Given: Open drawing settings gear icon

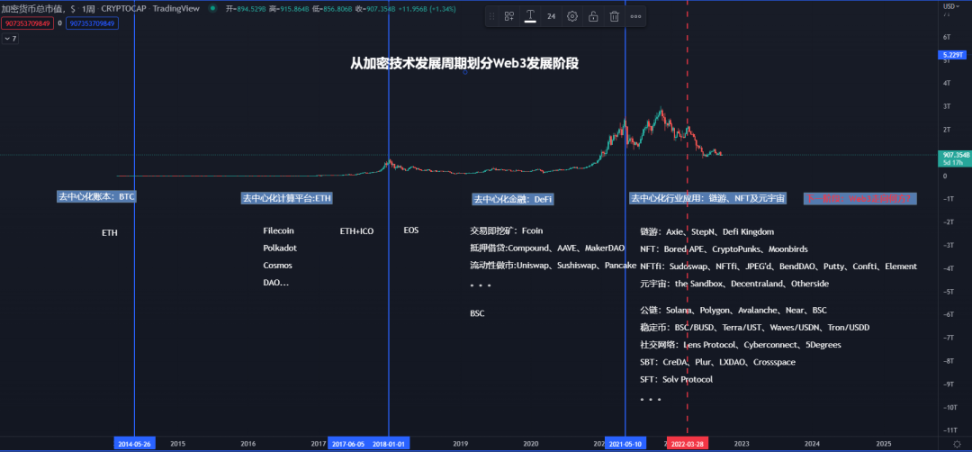Looking at the screenshot, I should click(572, 16).
